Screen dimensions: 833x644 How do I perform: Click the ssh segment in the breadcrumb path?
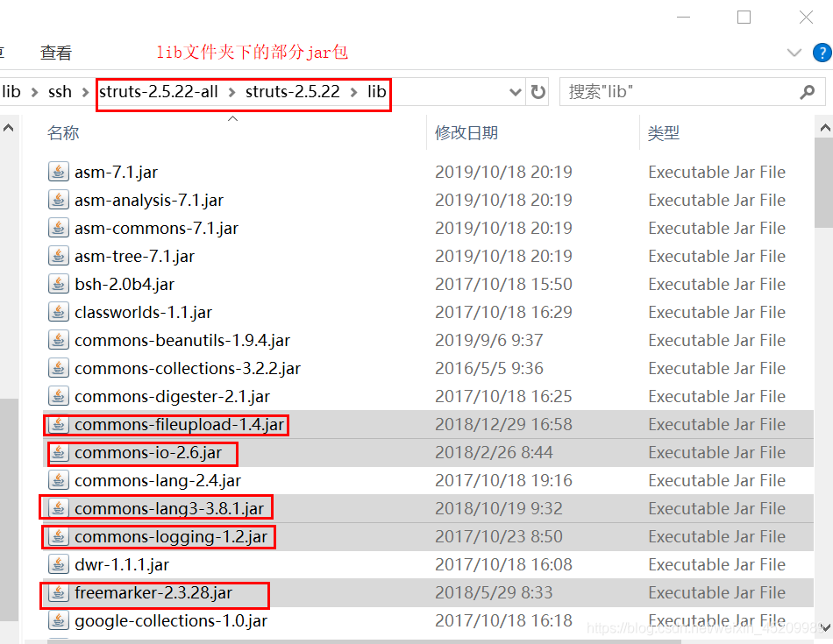[60, 91]
